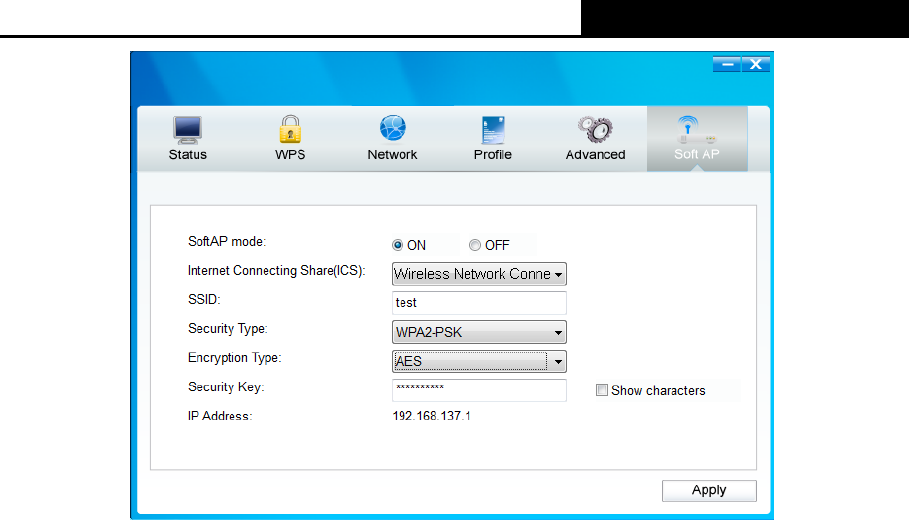Open the Status monitor icon
The width and height of the screenshot is (909, 520).
[x=187, y=130]
